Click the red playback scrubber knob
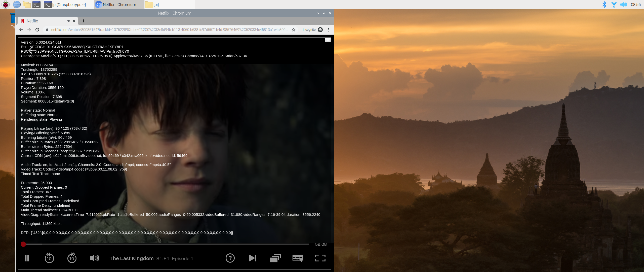The height and width of the screenshot is (272, 644). click(x=23, y=244)
